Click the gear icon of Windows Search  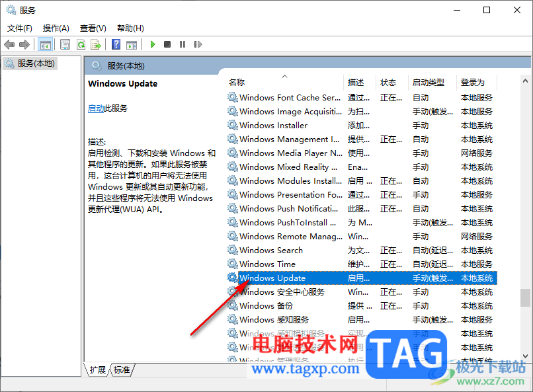coord(233,251)
